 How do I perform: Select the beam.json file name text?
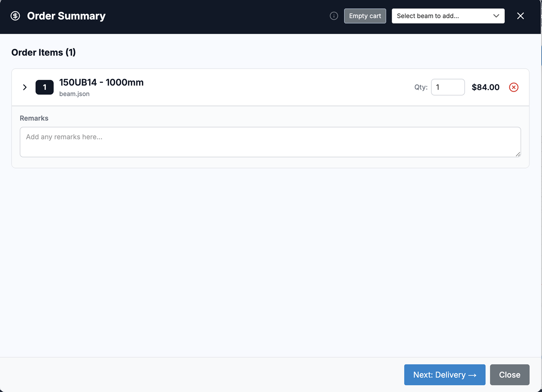coord(74,94)
